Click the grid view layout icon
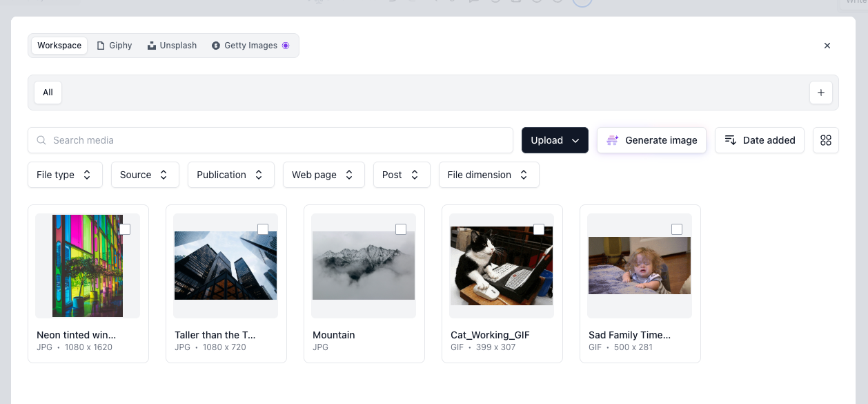The height and width of the screenshot is (404, 868). coord(825,140)
